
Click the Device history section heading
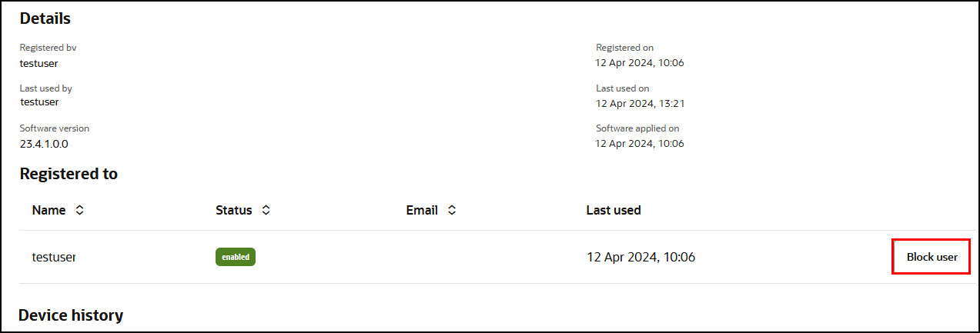tap(71, 315)
